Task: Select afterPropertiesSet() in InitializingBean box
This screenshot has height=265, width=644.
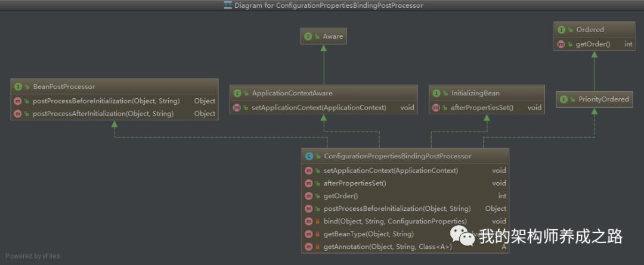Action: click(482, 107)
